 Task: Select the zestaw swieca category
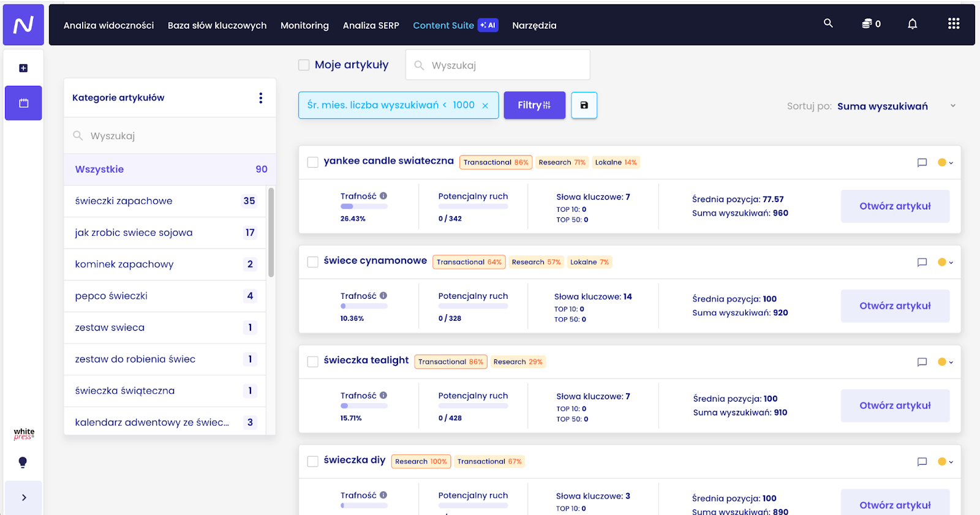point(165,328)
